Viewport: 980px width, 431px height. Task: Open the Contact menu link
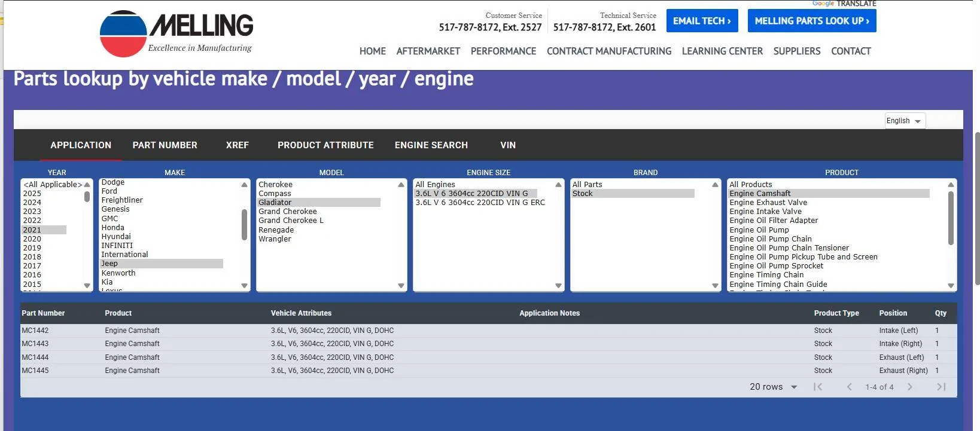851,51
